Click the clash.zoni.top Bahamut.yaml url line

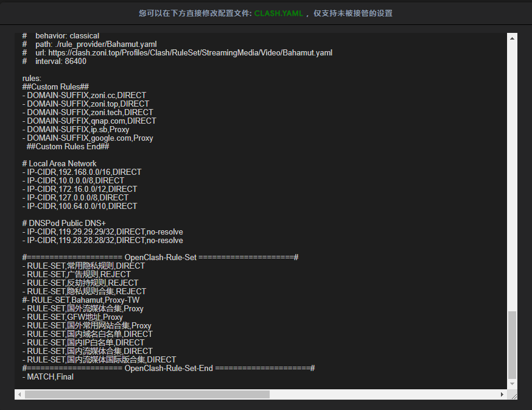(x=177, y=52)
